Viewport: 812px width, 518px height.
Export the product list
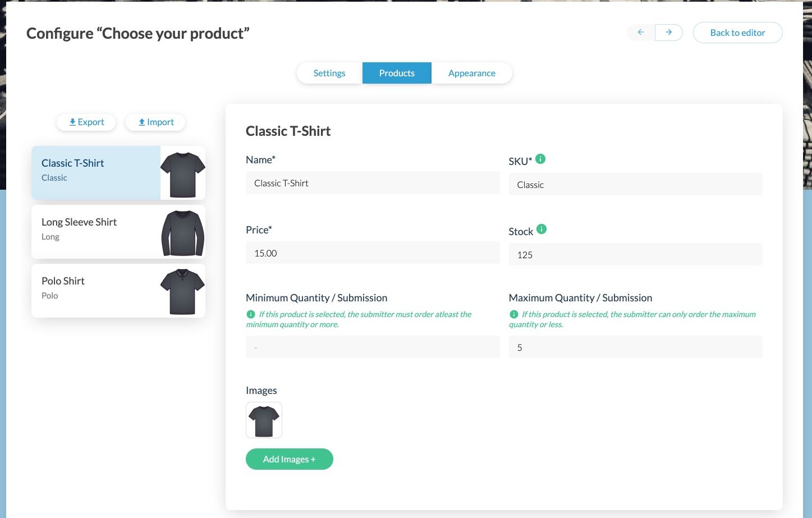point(86,122)
